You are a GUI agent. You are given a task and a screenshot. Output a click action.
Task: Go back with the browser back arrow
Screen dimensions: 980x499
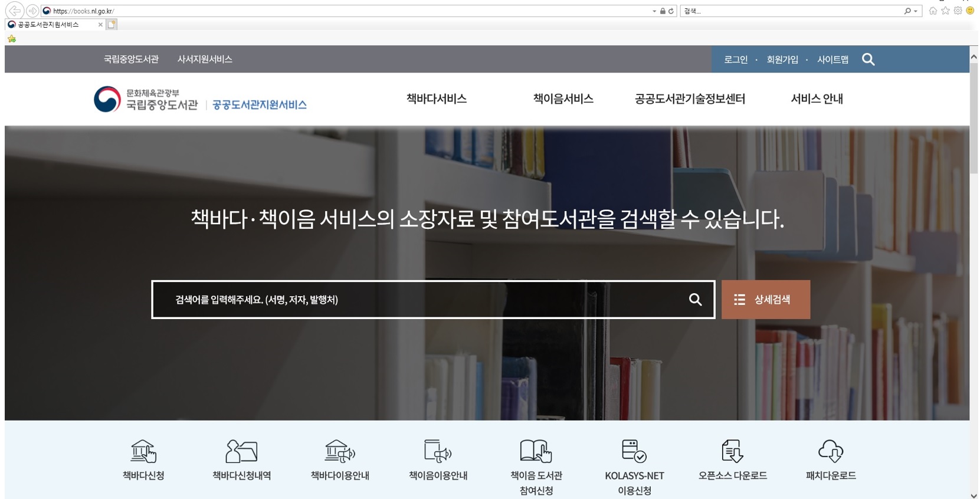tap(15, 11)
